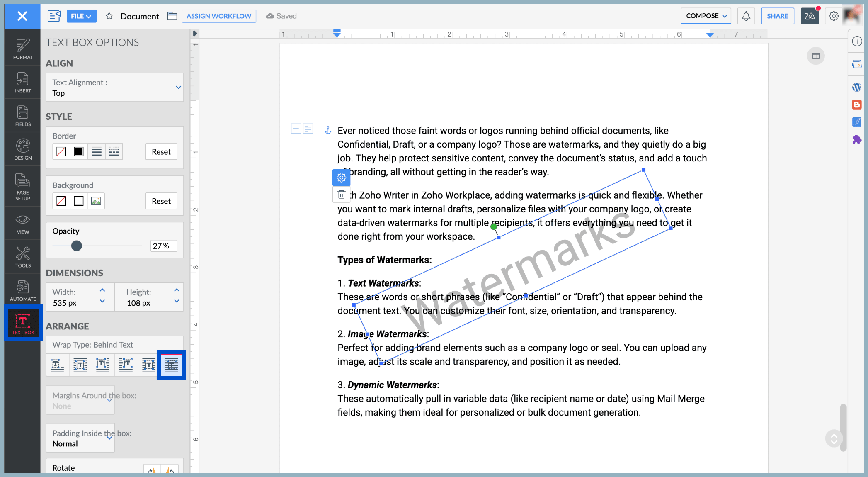Click the Blogger icon in right sidebar

(857, 105)
